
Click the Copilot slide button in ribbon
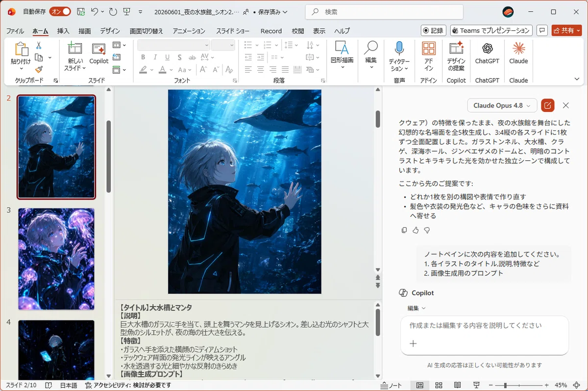click(x=99, y=54)
